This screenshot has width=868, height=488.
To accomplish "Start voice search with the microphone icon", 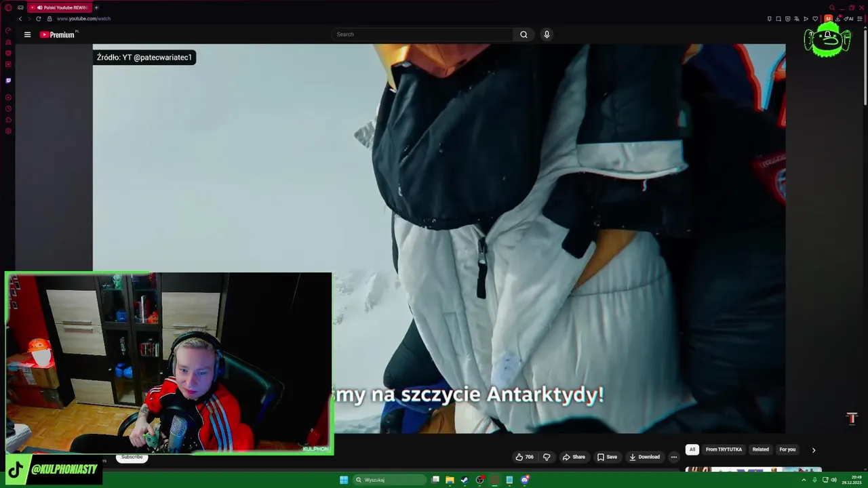I will [547, 35].
